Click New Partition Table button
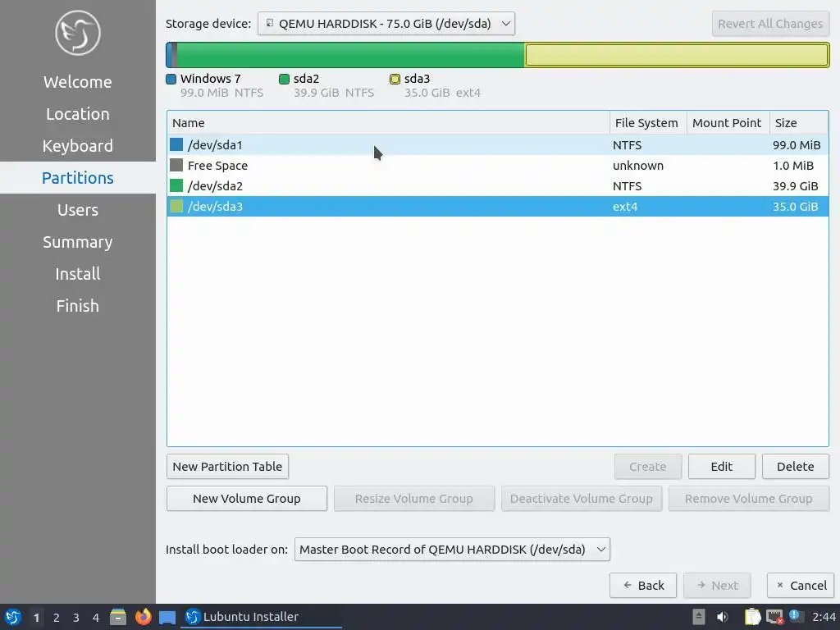840x630 pixels. click(x=228, y=467)
